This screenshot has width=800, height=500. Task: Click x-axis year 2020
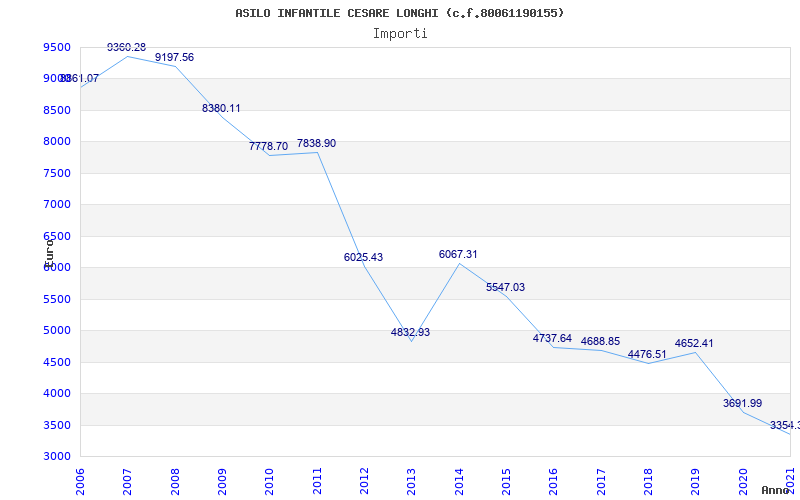coord(743,481)
